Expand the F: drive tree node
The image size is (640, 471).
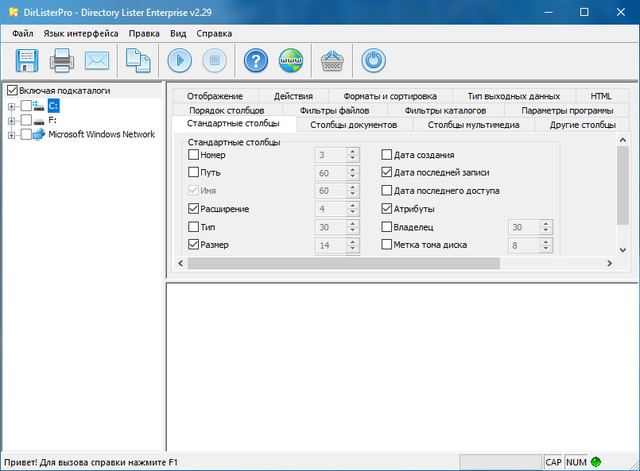[12, 120]
